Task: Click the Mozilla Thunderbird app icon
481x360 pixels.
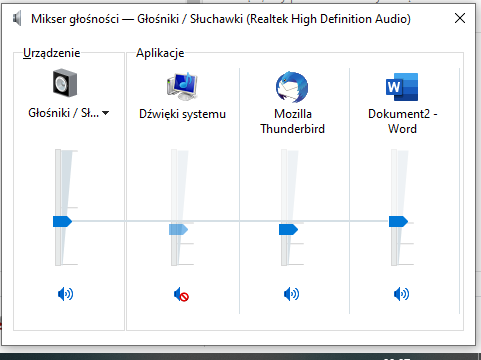Action: click(292, 87)
